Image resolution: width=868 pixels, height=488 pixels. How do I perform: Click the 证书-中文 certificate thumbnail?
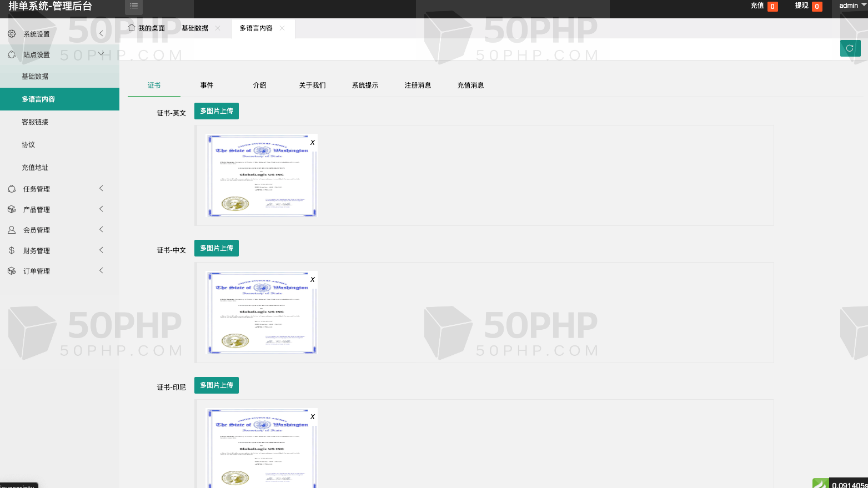(262, 313)
